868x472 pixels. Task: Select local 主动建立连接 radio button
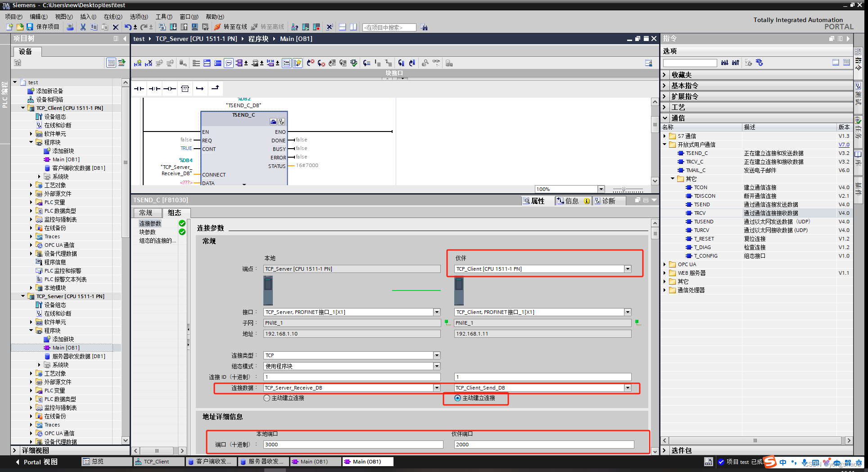(267, 398)
